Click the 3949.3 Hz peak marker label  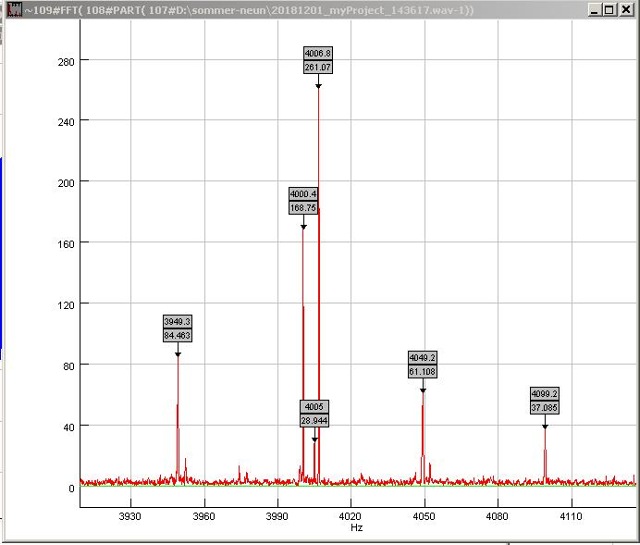tap(177, 322)
